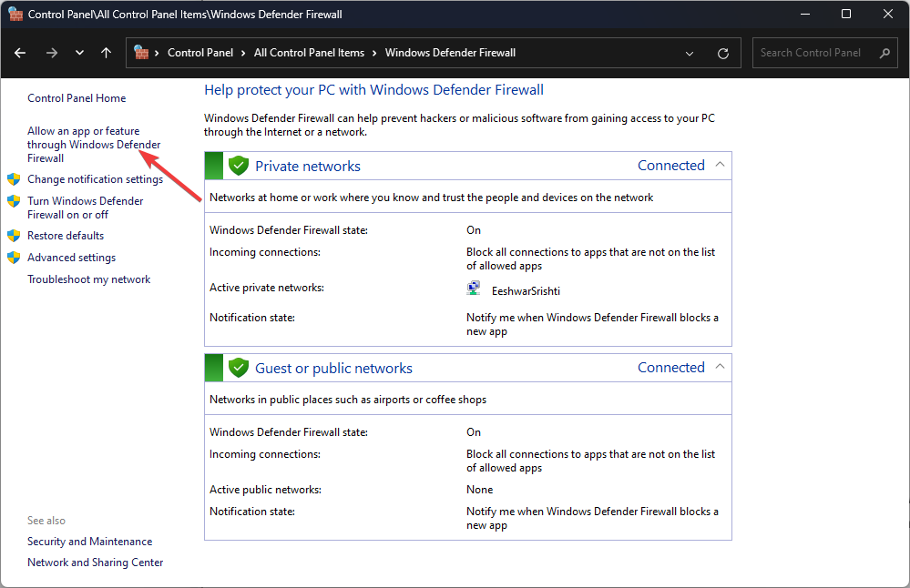Click the shield icon beside Restore defaults
Screen dimensions: 910x588
(x=13, y=235)
